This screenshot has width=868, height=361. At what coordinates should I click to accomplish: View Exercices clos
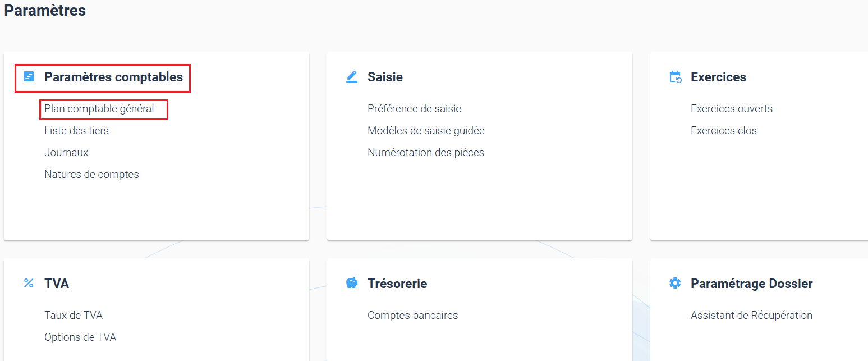[x=724, y=131]
